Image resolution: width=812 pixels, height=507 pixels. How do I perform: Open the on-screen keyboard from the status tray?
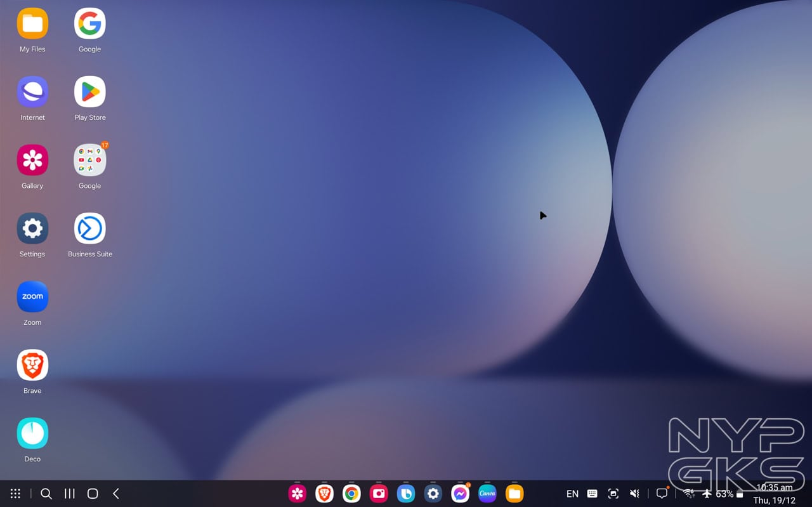[592, 493]
